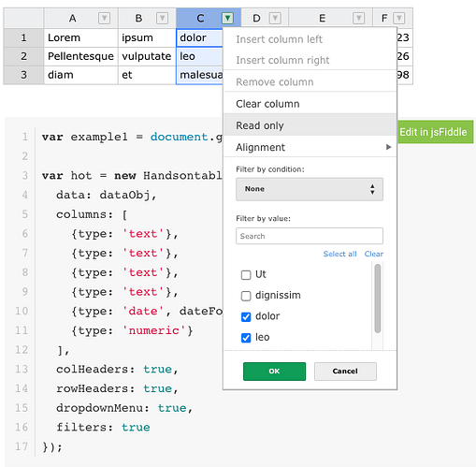The image size is (476, 467).
Task: Click 'filters: true' code line
Action: pos(103,428)
